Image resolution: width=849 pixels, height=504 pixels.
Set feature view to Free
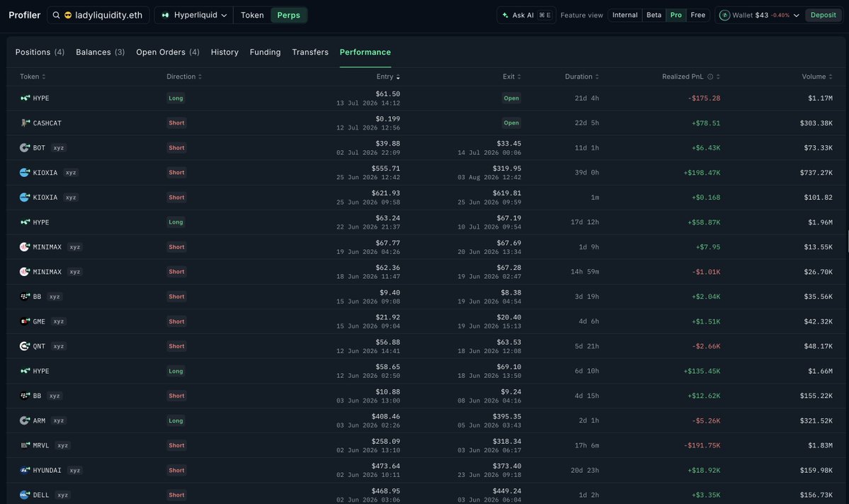pyautogui.click(x=698, y=15)
